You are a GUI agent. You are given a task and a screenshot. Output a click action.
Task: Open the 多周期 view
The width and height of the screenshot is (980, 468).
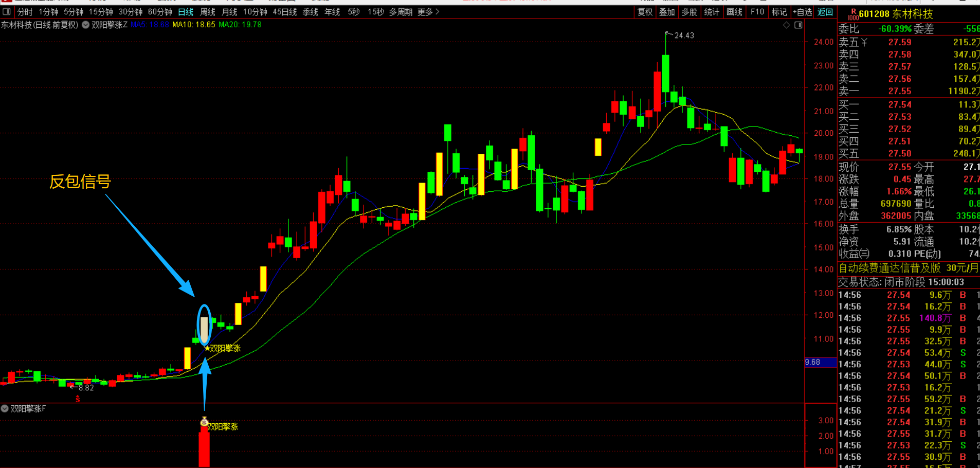pos(401,12)
